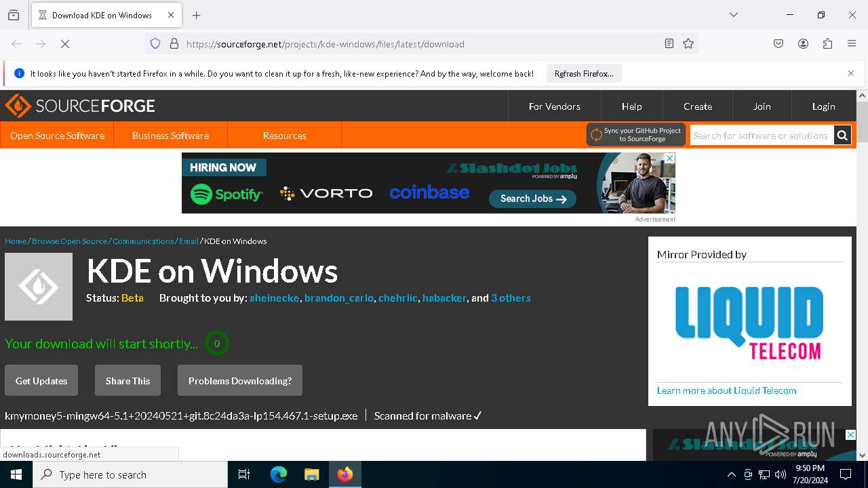Click the search magnifier button
This screenshot has height=488, width=868.
pyautogui.click(x=842, y=136)
